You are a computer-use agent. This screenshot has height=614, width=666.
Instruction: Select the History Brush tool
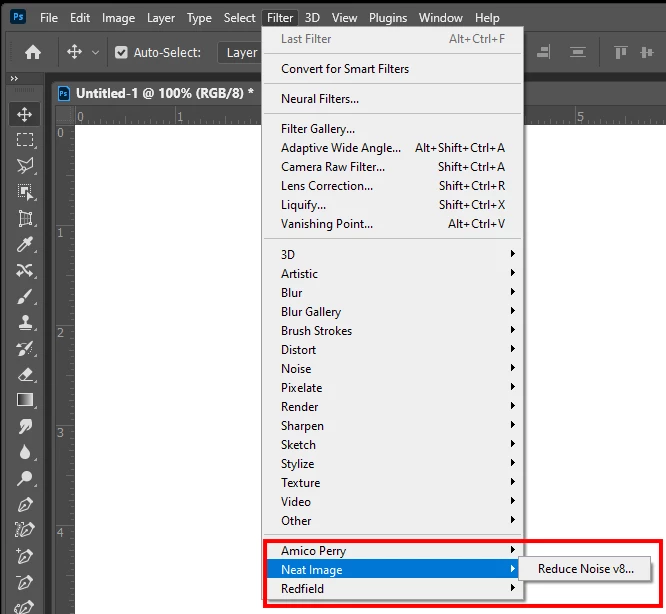click(25, 349)
